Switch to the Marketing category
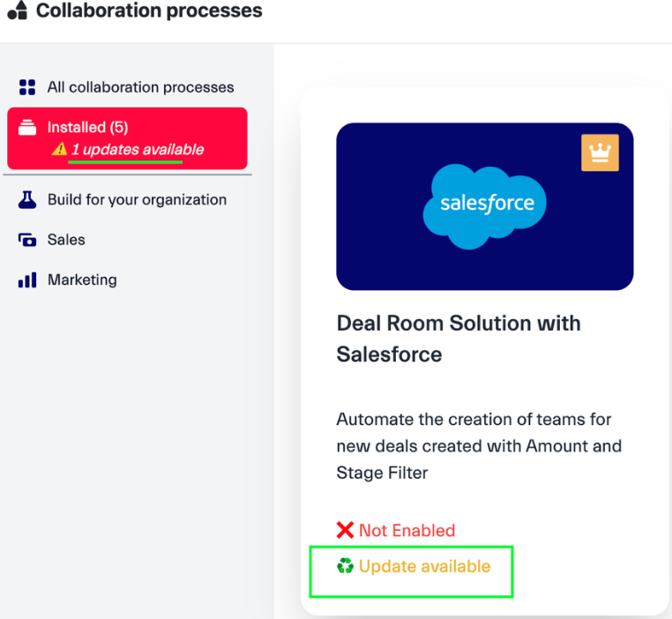The width and height of the screenshot is (672, 619). pyautogui.click(x=82, y=280)
